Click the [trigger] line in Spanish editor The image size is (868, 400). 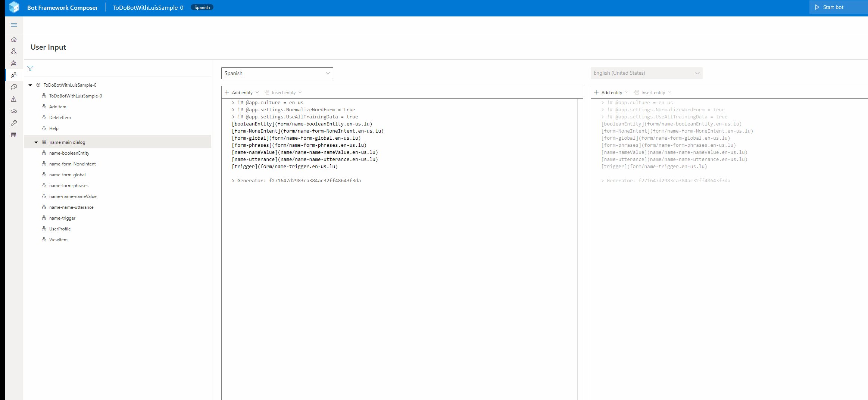285,167
